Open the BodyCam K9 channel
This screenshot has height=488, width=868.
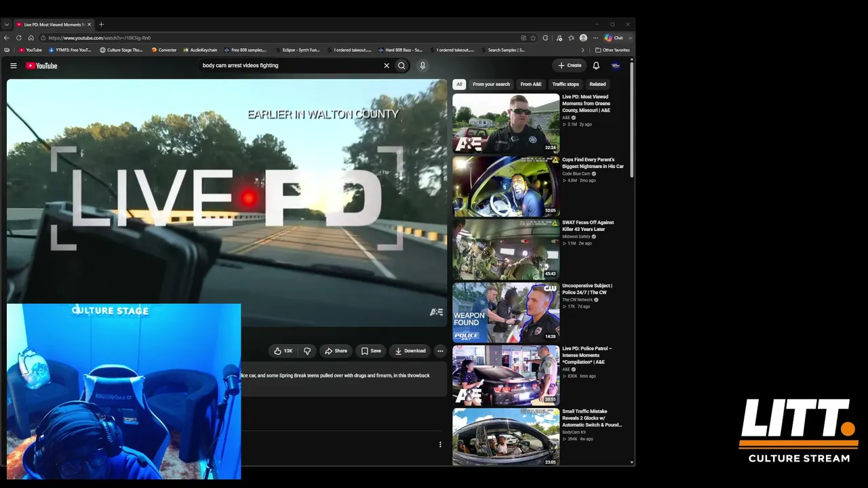coord(574,432)
